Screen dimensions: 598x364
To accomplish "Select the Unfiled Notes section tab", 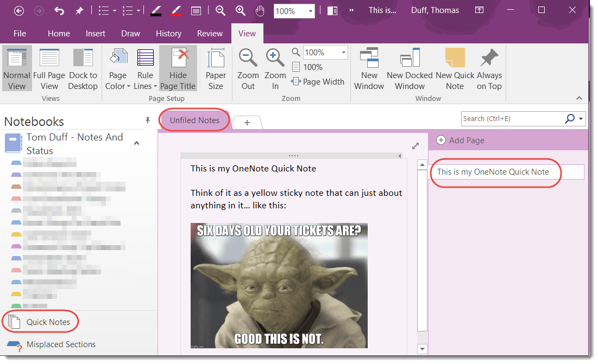I will coord(194,120).
